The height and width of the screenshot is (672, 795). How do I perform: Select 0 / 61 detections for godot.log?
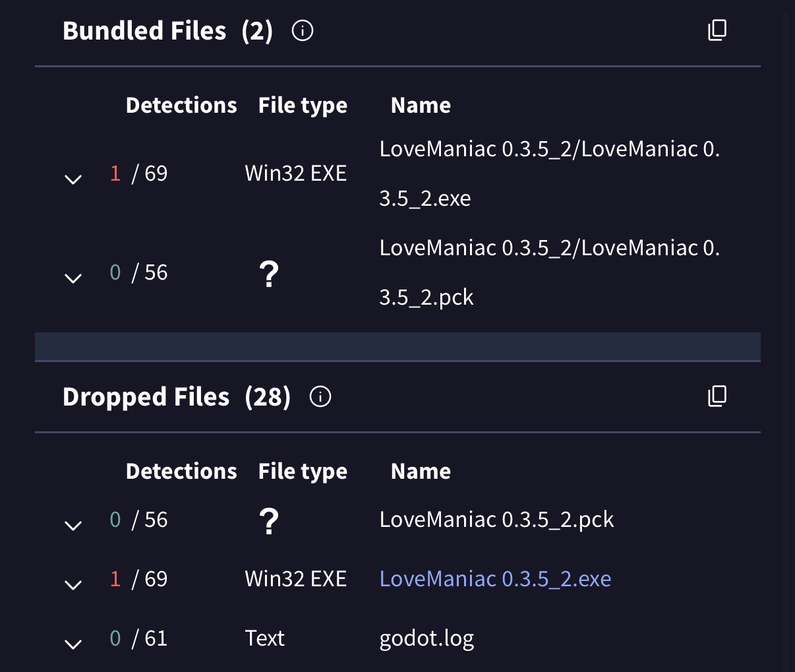coord(138,638)
